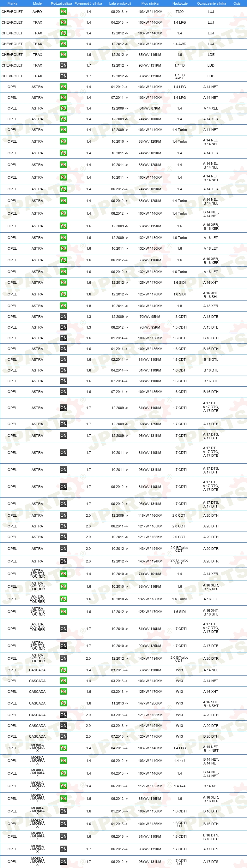Click the diesel ON icon in the ASTRA 118kW / 160KM row

click(x=63, y=515)
